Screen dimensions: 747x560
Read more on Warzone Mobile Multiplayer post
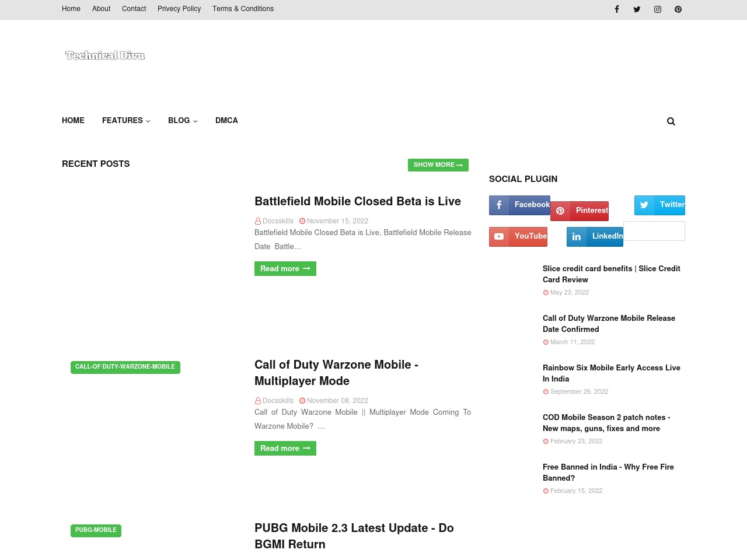tap(285, 449)
